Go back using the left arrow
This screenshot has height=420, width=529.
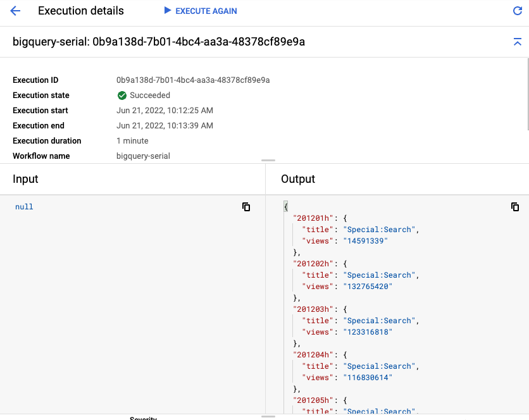point(15,11)
